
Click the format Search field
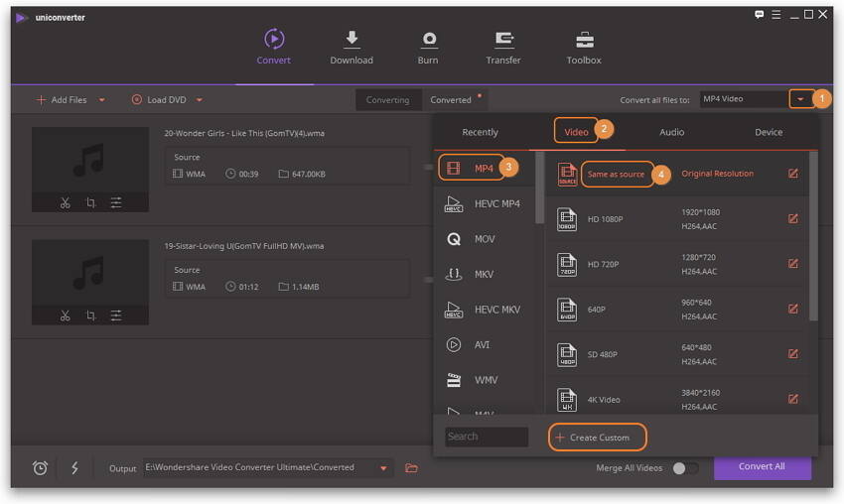coord(487,437)
